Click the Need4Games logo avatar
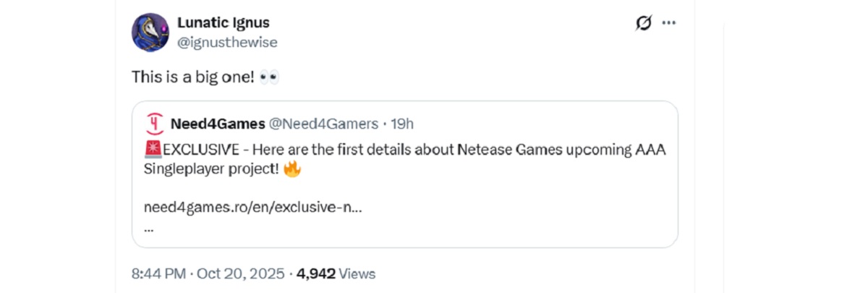868x293 pixels. click(x=154, y=124)
